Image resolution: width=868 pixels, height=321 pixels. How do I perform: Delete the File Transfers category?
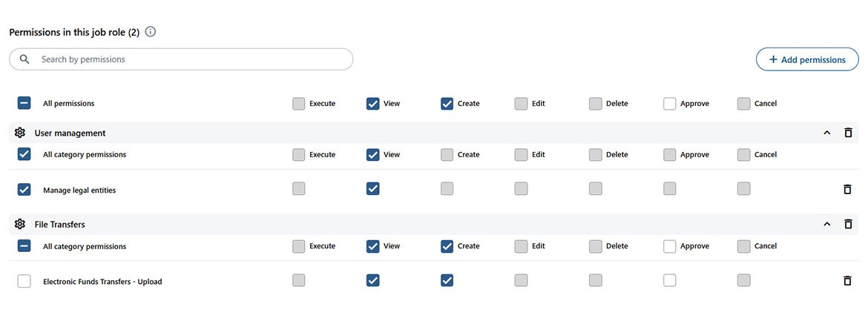coord(848,224)
